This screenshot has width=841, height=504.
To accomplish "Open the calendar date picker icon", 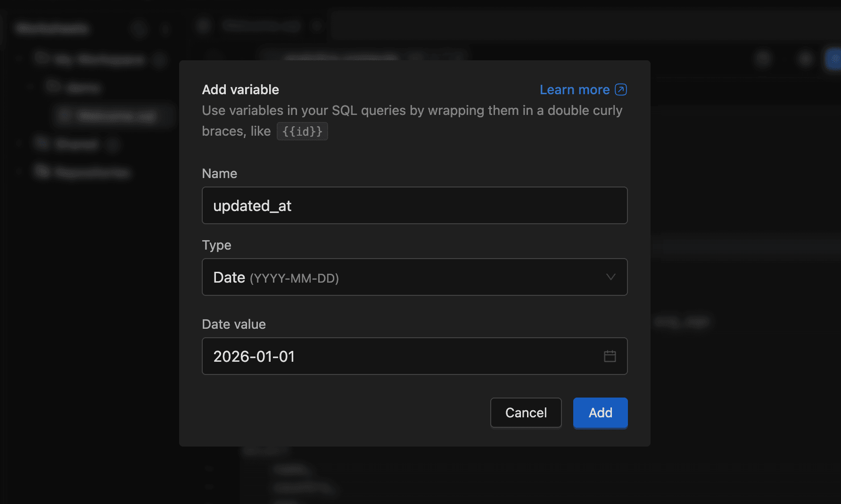I will tap(610, 356).
